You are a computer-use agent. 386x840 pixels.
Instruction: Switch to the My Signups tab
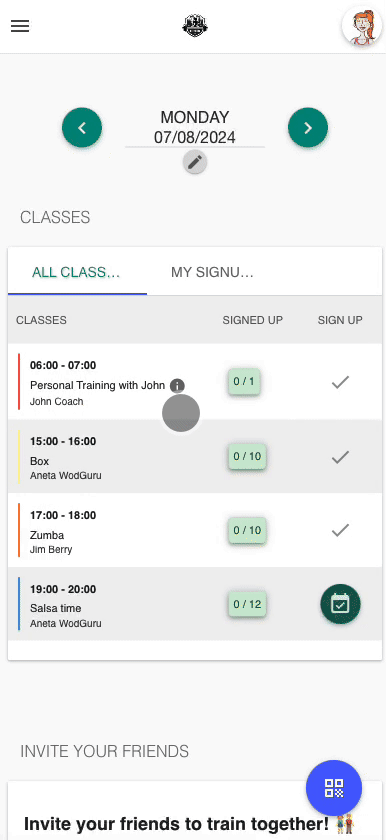click(x=212, y=272)
